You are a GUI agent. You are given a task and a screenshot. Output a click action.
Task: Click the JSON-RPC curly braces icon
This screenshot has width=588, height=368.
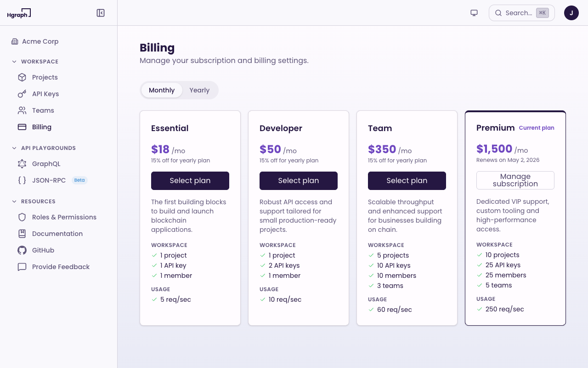click(22, 180)
